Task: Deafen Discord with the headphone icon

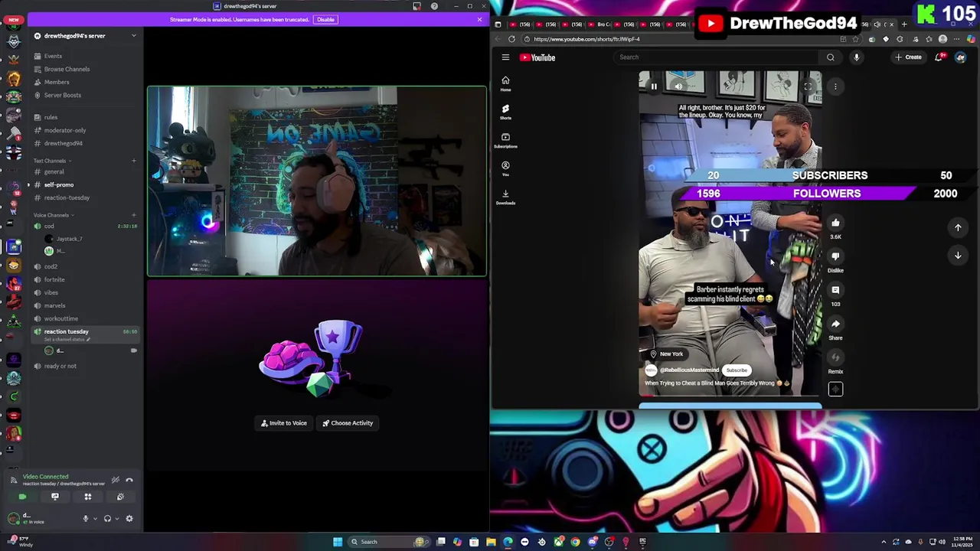Action: (x=107, y=519)
